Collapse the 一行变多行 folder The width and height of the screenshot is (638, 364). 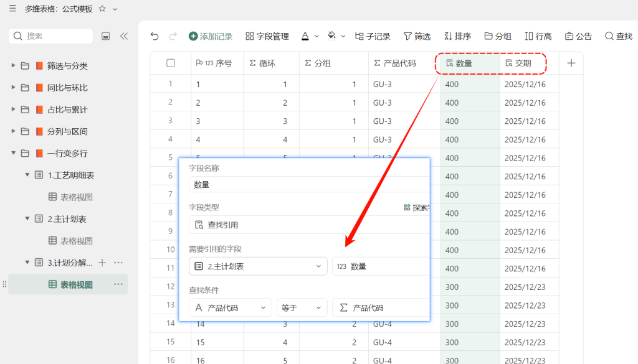coord(13,153)
